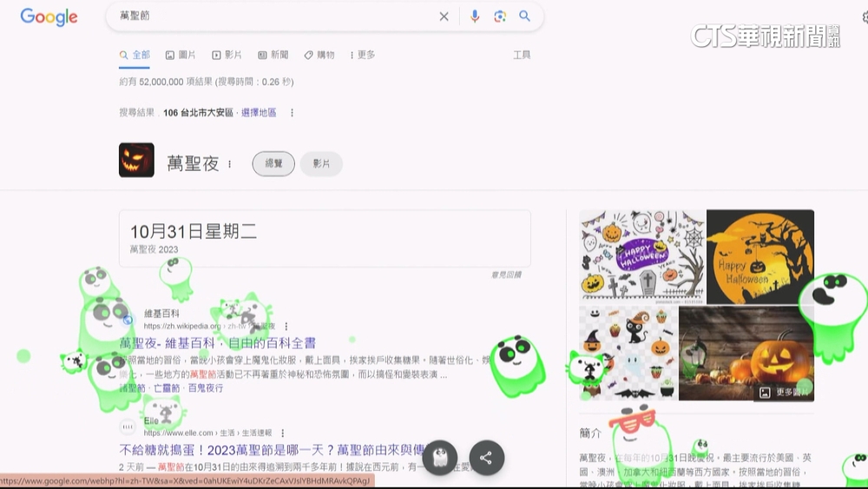The height and width of the screenshot is (489, 868).
Task: Open the three-dot menu beside 萬聖夜
Action: pyautogui.click(x=229, y=164)
